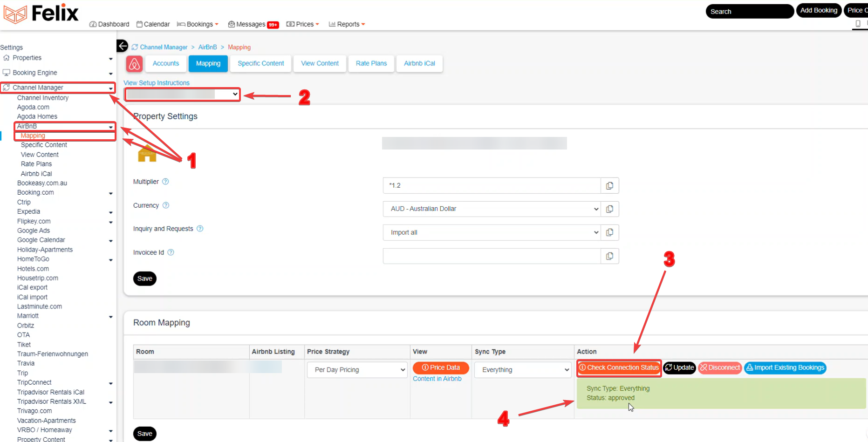The width and height of the screenshot is (868, 442).
Task: Open the Specific Content tab
Action: click(261, 63)
